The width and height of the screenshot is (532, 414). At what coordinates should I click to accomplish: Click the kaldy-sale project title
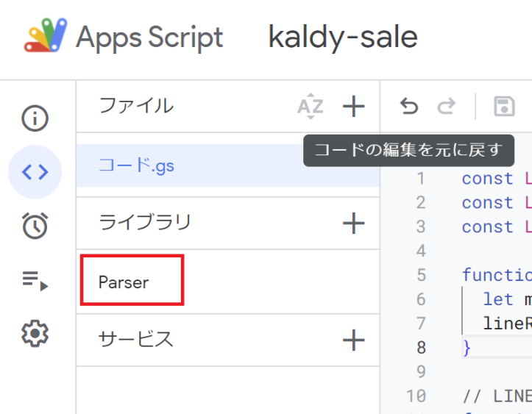pyautogui.click(x=343, y=38)
